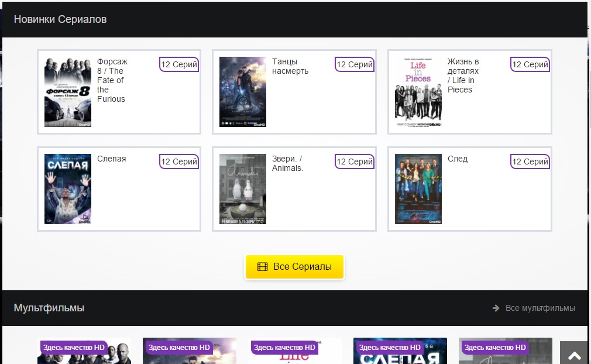
Task: Click the scroll-to-top arrow icon
Action: [575, 356]
